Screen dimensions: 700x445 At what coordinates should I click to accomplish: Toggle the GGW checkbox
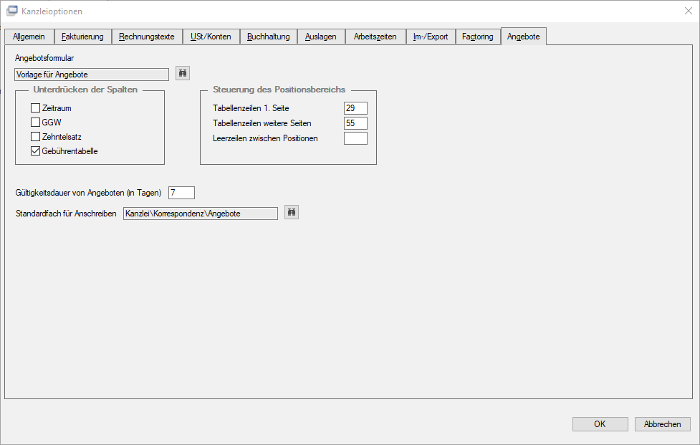[x=36, y=122]
